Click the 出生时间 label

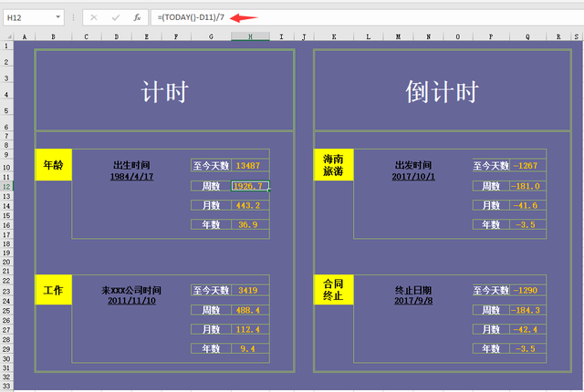pyautogui.click(x=131, y=165)
